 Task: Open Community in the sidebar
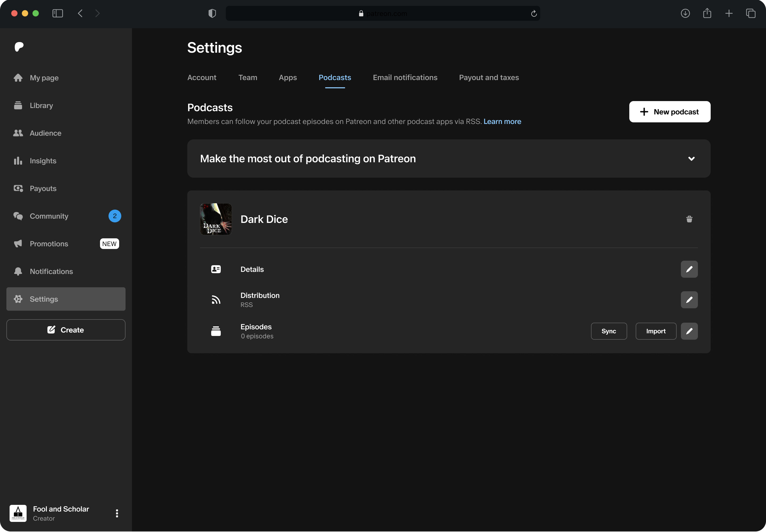pyautogui.click(x=66, y=216)
